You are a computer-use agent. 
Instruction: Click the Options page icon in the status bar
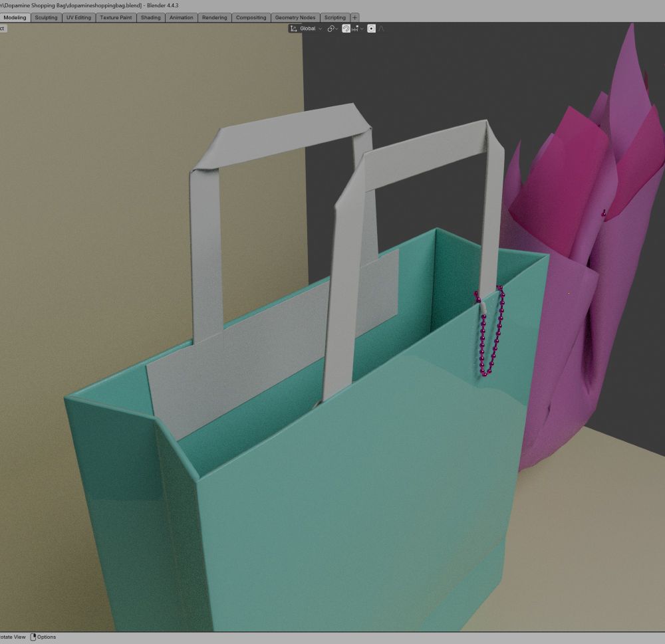[x=33, y=637]
